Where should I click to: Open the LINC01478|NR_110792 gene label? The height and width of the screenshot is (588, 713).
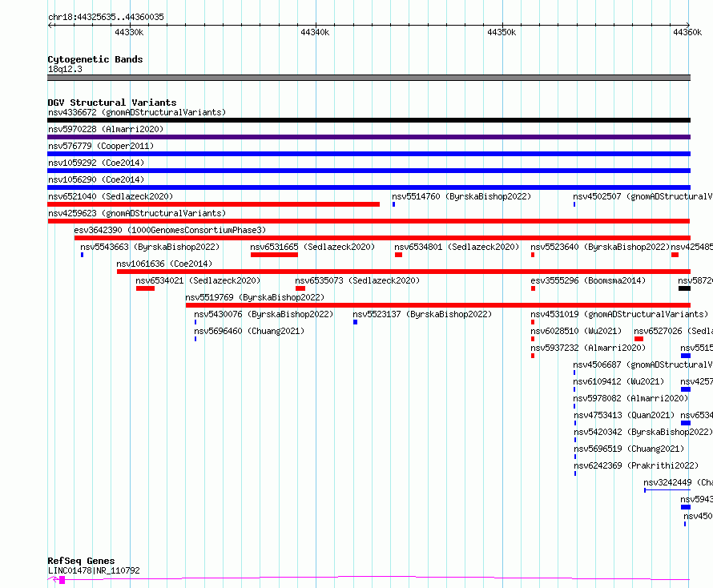[x=94, y=570]
